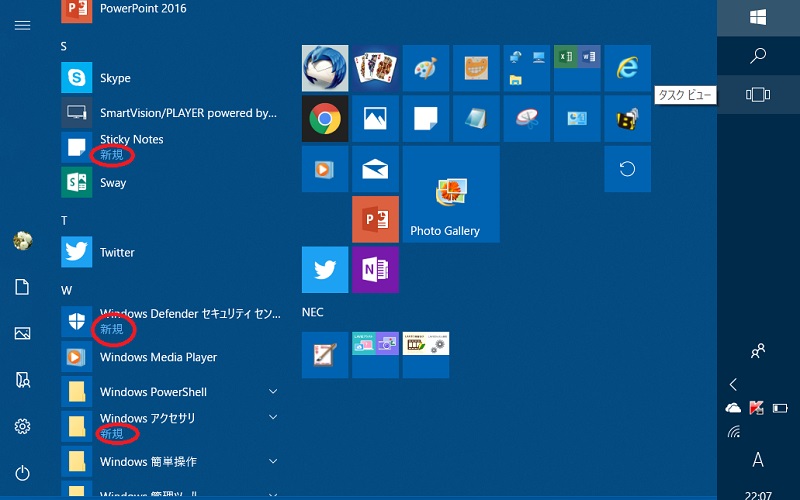Screen dimensions: 800x500
Task: Launch the Solitaire playing cards tile
Action: click(376, 68)
